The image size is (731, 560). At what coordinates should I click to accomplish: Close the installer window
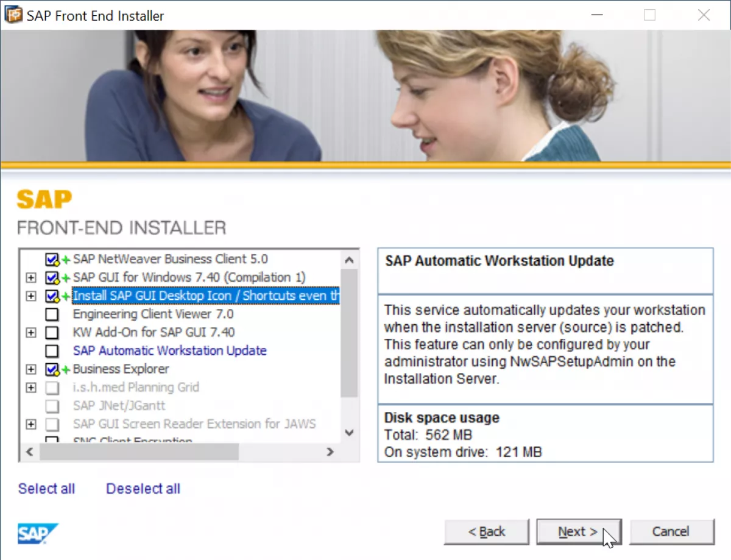704,15
